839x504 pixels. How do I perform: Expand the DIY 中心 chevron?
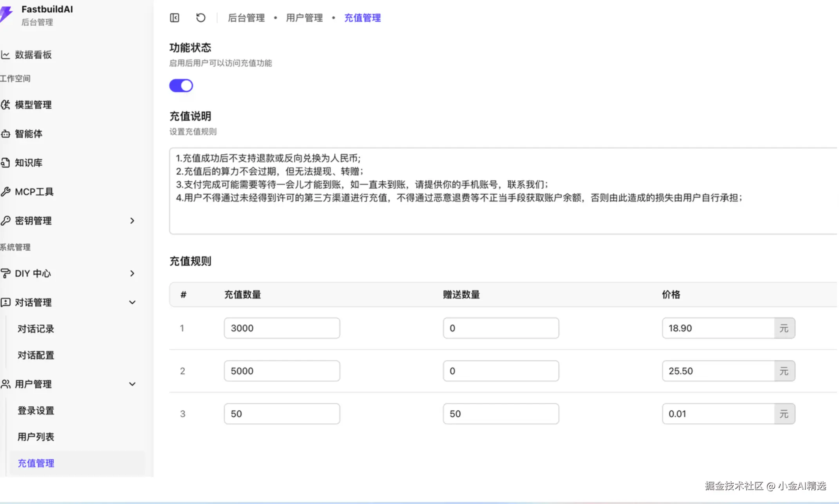pos(132,273)
